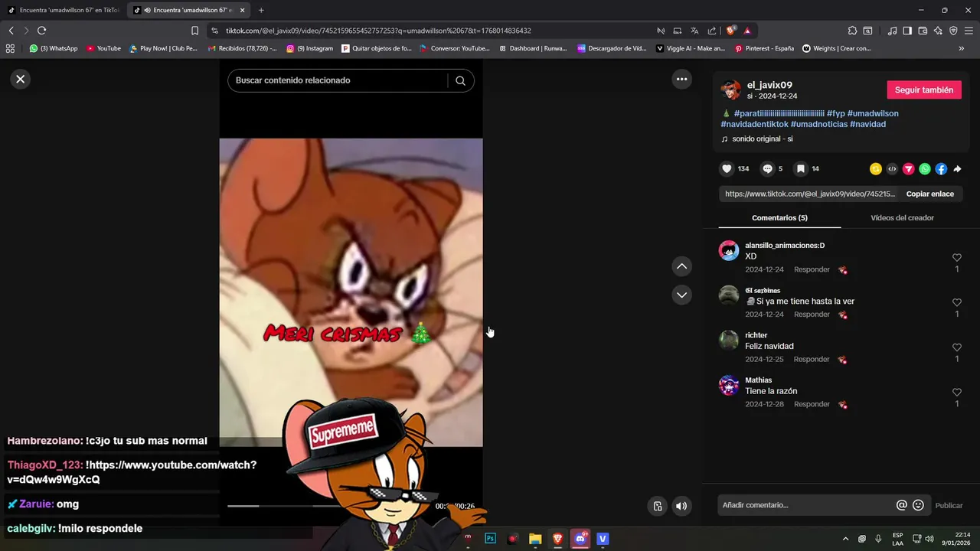The width and height of the screenshot is (980, 551).
Task: Share the video to WhatsApp
Action: 925,169
